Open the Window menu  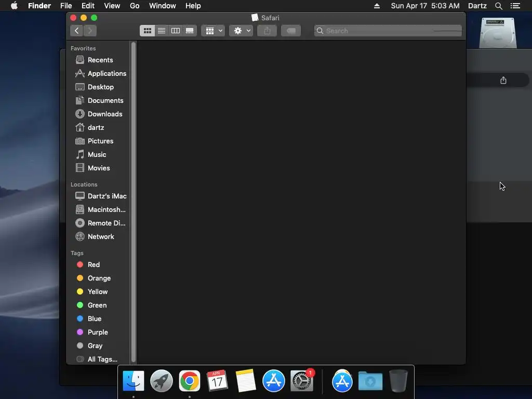pyautogui.click(x=163, y=6)
